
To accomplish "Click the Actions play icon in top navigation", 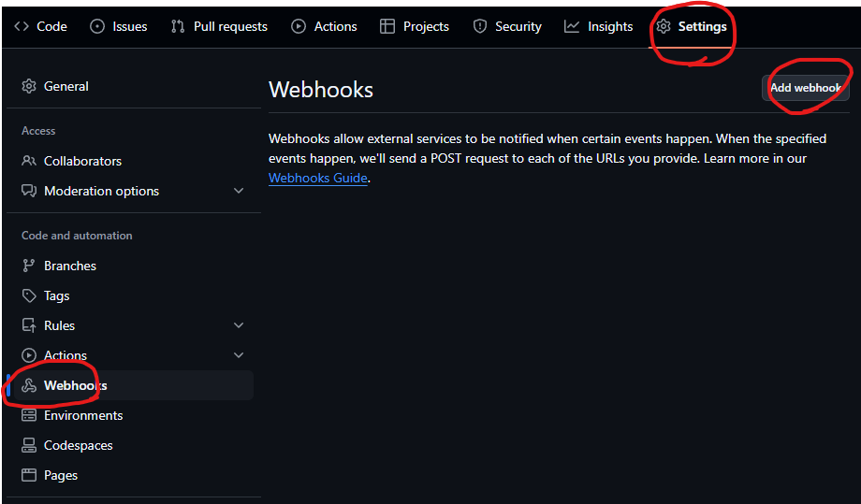I will click(x=299, y=26).
